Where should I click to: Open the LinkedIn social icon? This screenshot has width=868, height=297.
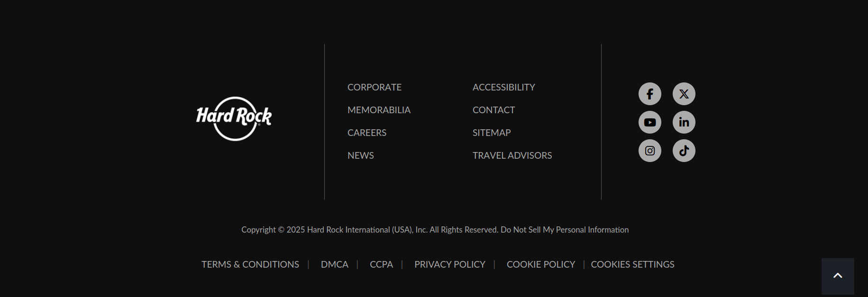coord(684,122)
